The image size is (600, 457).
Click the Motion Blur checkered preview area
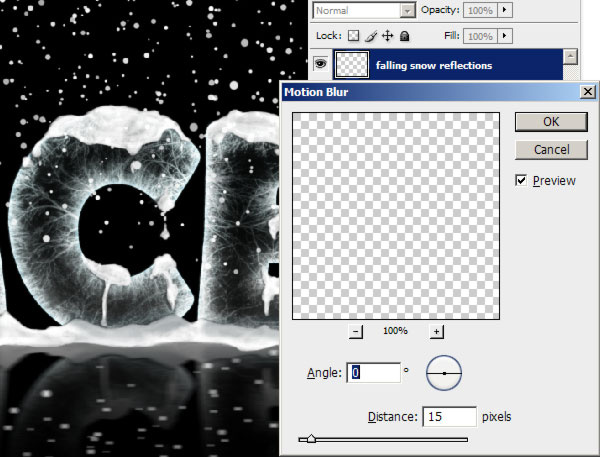[x=395, y=214]
